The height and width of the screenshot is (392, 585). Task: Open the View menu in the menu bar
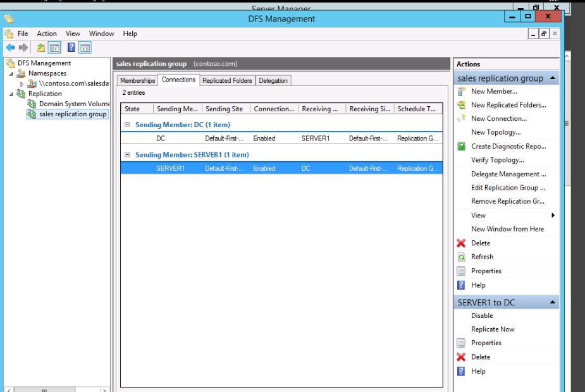(73, 34)
